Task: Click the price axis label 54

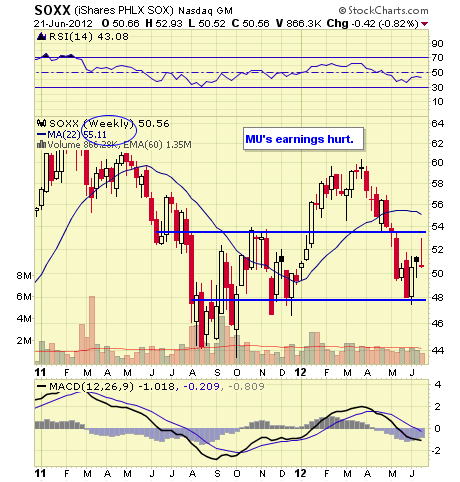Action: (x=438, y=227)
